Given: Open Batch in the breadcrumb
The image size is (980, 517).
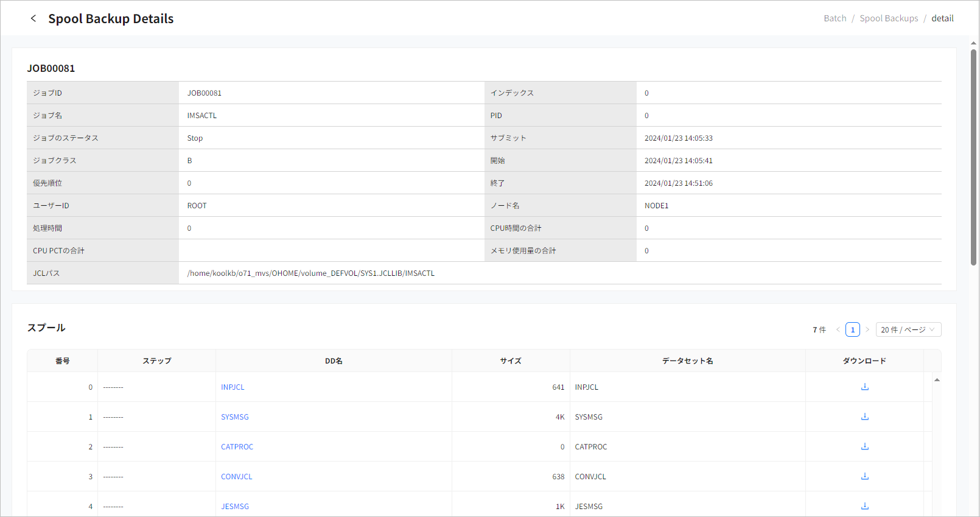Looking at the screenshot, I should click(835, 18).
